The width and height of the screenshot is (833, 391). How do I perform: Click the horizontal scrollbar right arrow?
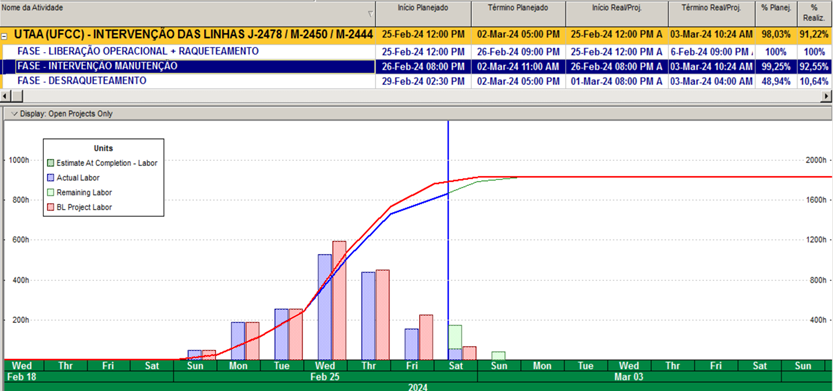(x=827, y=96)
